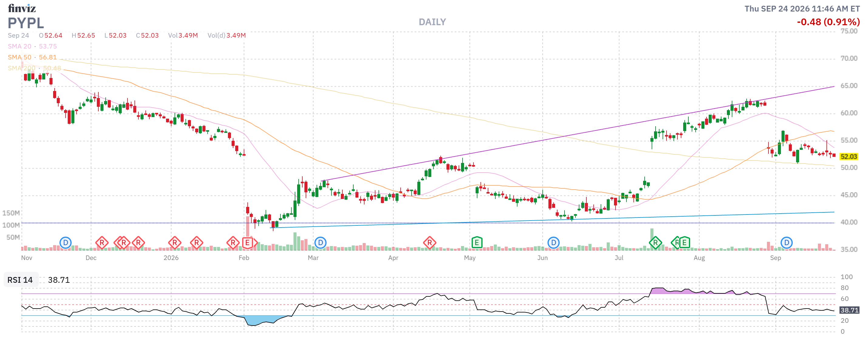Viewport: 868px width, 341px height.
Task: Select the 65.00 price axis label
Action: [x=849, y=86]
